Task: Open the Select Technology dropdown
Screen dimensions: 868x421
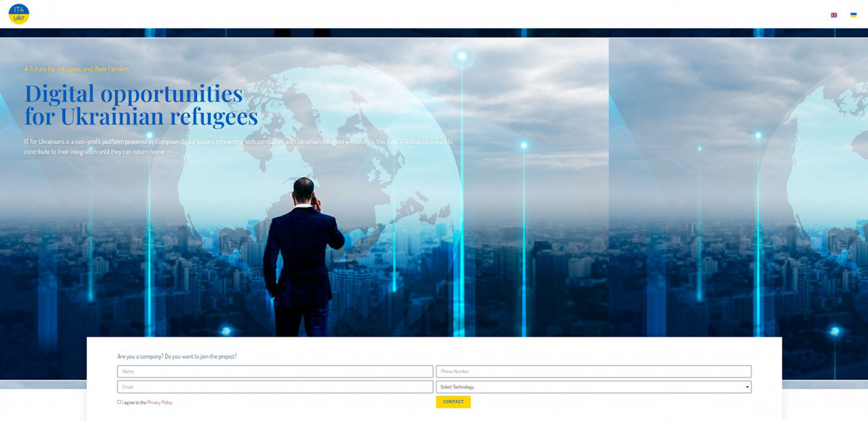Action: coord(592,387)
